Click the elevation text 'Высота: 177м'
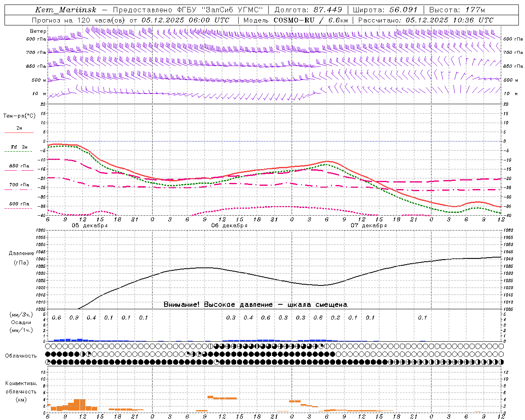This screenshot has height=420, width=525. tap(457, 10)
